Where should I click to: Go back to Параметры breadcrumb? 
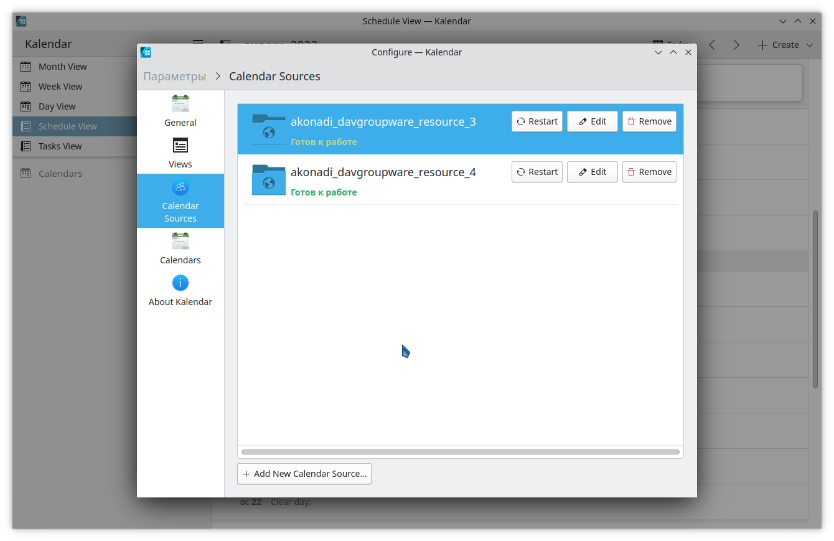[x=174, y=76]
